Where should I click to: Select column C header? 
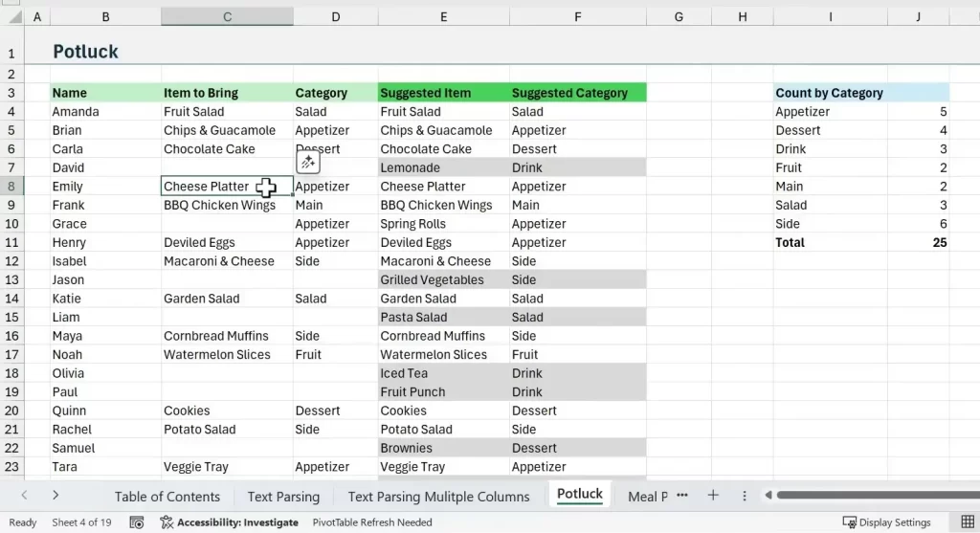(227, 17)
